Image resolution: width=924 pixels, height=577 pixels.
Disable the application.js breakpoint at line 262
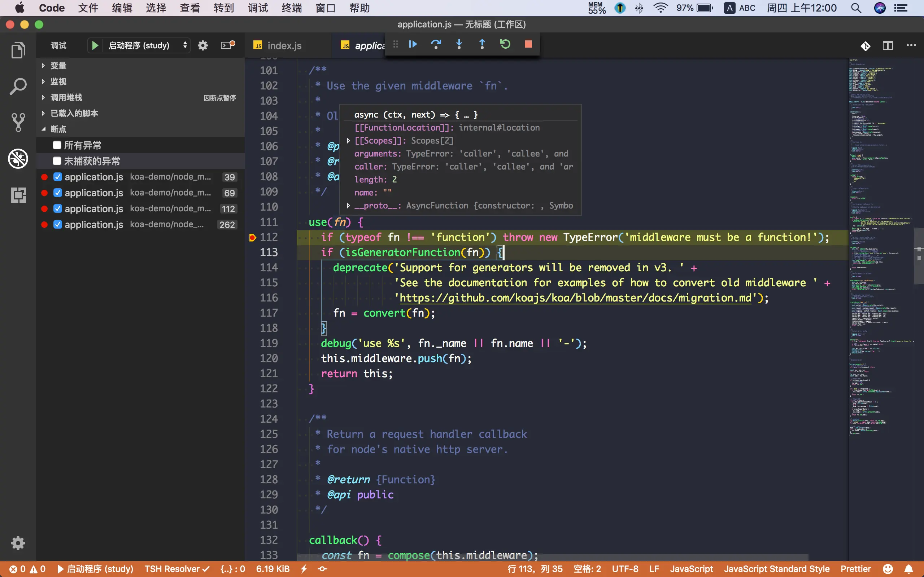(x=58, y=224)
